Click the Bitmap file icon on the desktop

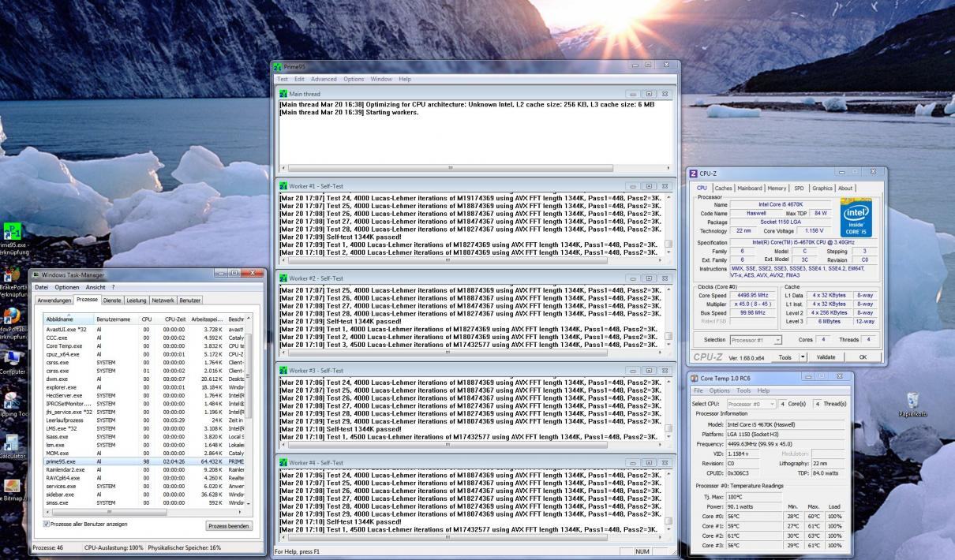pyautogui.click(x=12, y=486)
